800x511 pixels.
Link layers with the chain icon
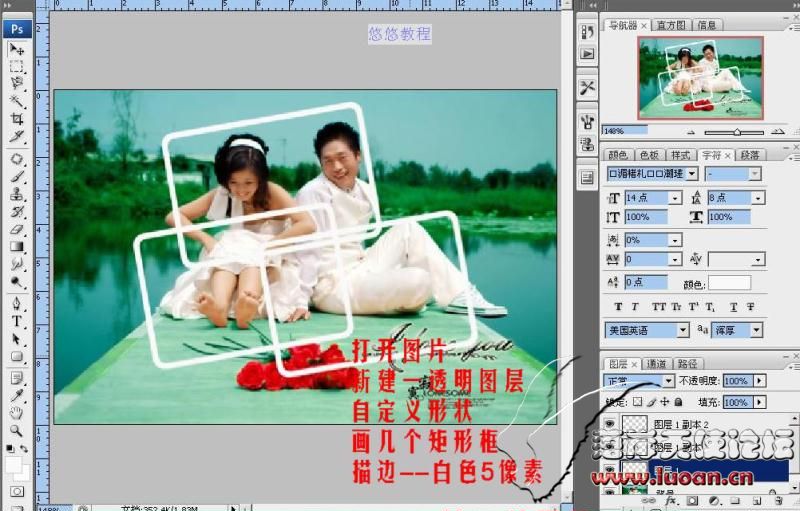(650, 502)
